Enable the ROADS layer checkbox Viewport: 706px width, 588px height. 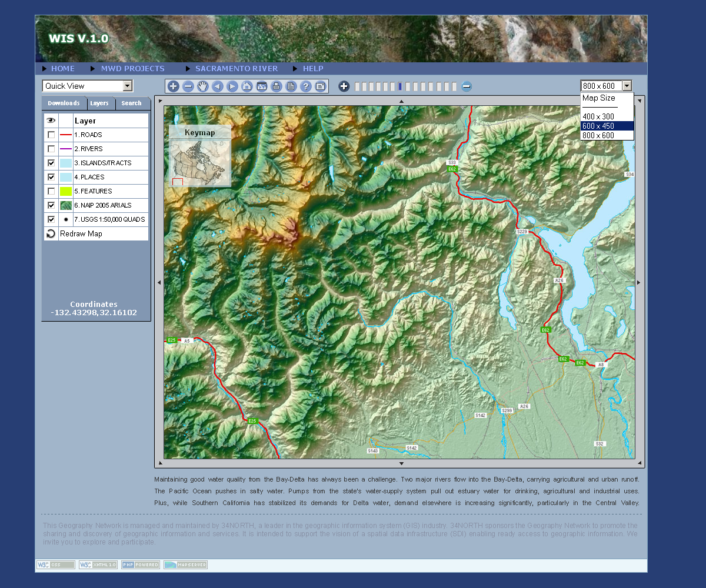click(51, 135)
